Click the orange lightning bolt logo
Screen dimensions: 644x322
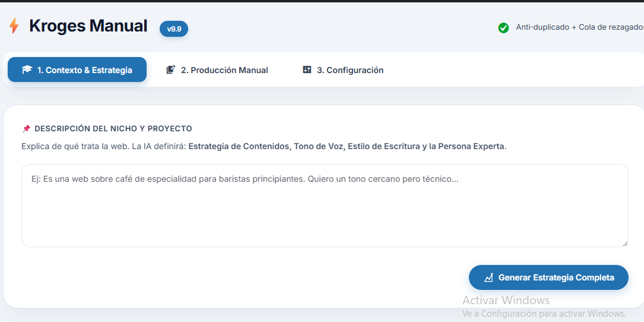coord(14,26)
